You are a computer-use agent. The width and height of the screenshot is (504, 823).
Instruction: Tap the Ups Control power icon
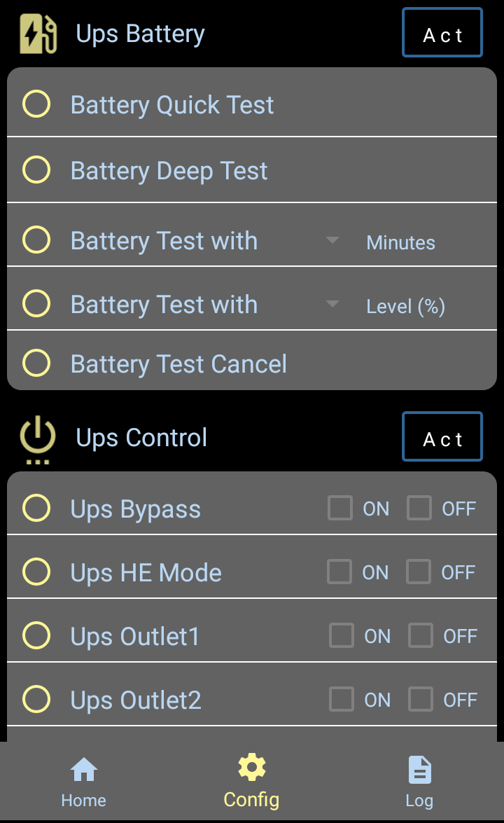point(38,438)
